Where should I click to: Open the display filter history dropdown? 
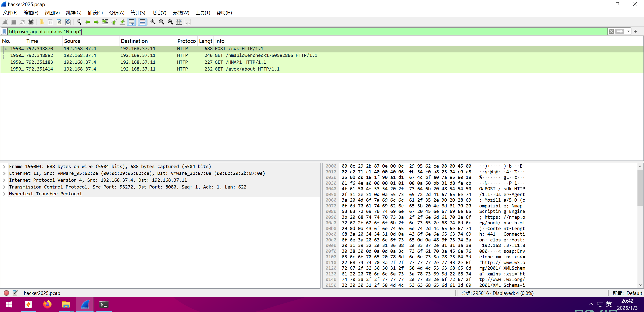(x=628, y=32)
